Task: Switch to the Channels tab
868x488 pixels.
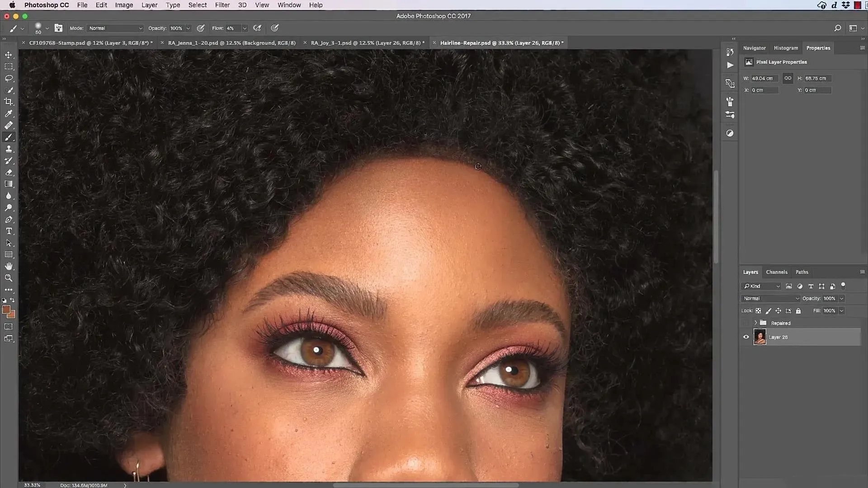Action: coord(776,272)
